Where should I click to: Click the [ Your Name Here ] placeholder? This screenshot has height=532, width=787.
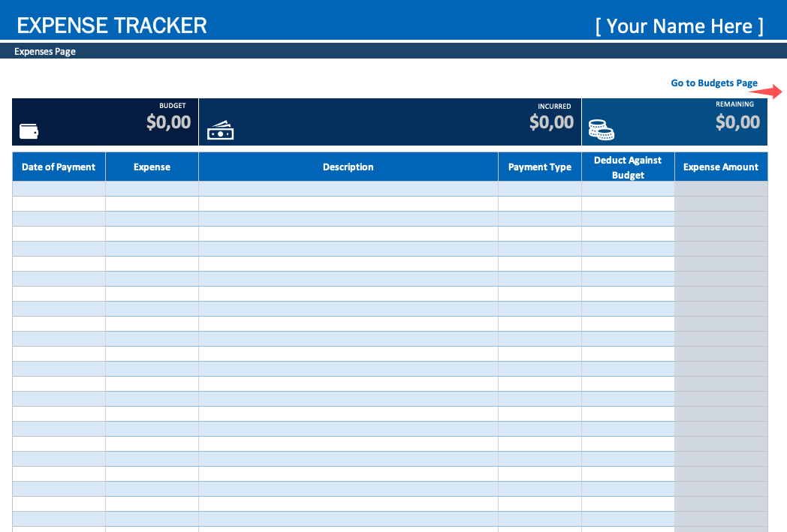point(679,26)
